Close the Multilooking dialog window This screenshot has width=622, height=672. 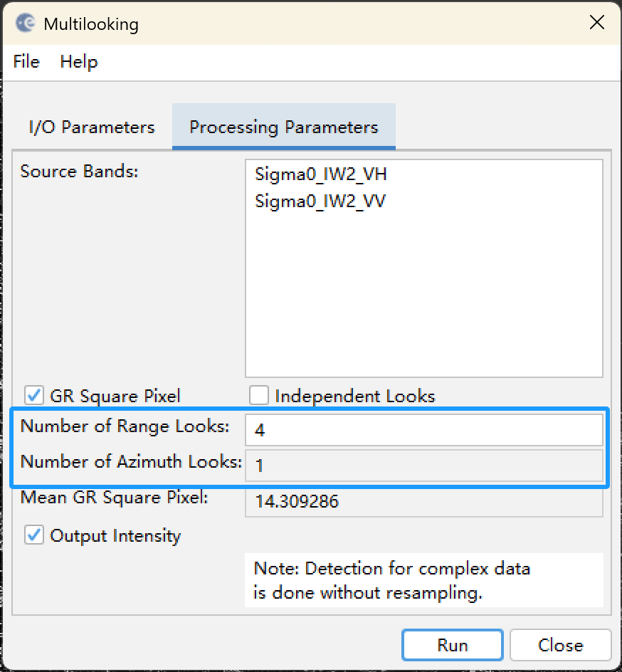click(596, 22)
